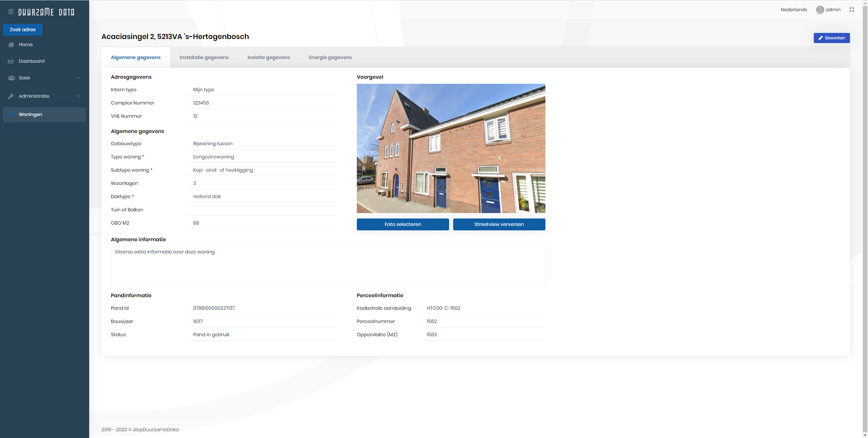The width and height of the screenshot is (868, 438).
Task: Click the admin user avatar icon
Action: point(820,10)
